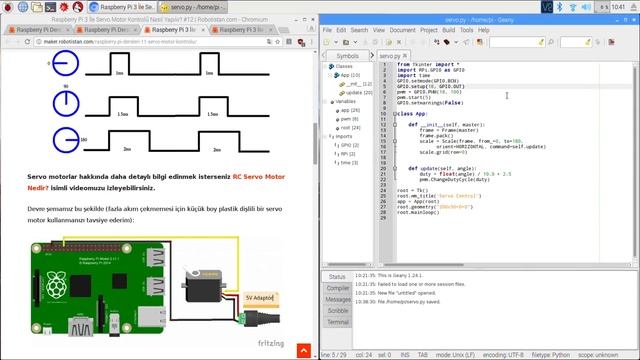The height and width of the screenshot is (360, 640).
Task: Open Geany View menu
Action: [379, 30]
